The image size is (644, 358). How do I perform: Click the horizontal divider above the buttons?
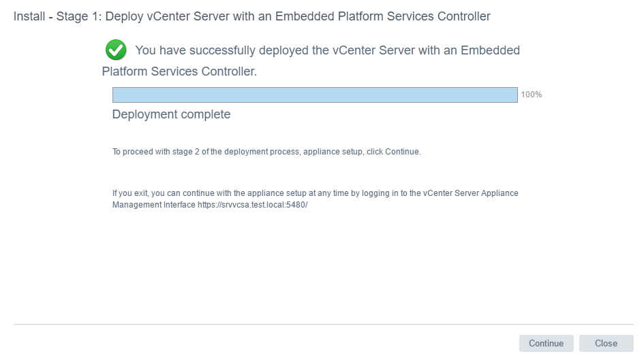(x=324, y=325)
